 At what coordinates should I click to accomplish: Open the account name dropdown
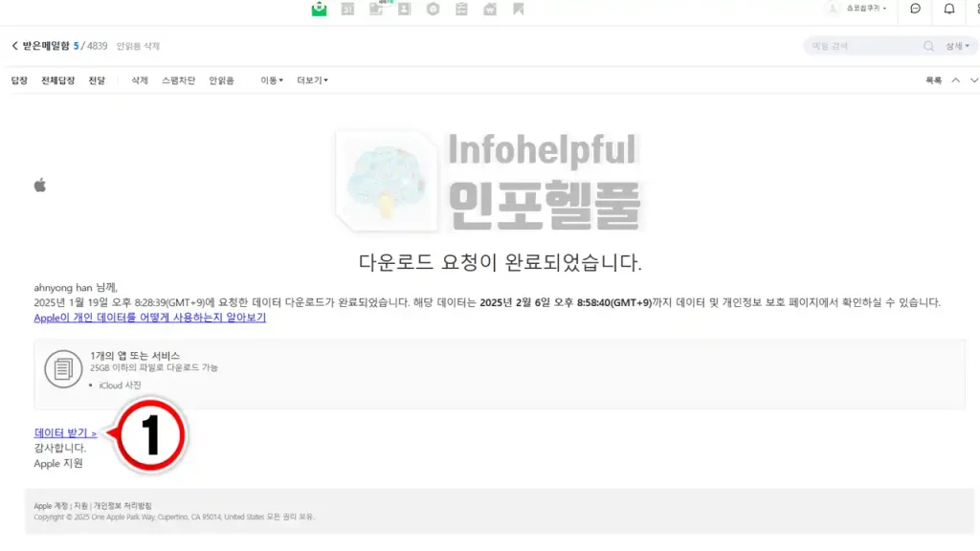click(x=866, y=8)
